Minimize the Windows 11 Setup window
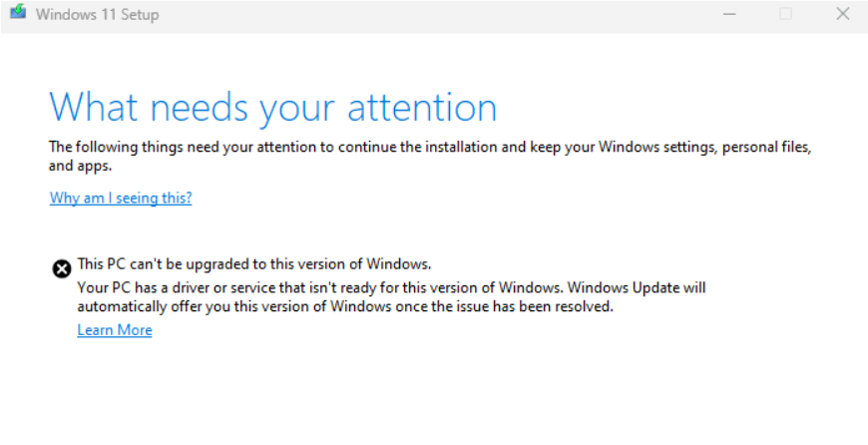This screenshot has height=445, width=868. [729, 14]
